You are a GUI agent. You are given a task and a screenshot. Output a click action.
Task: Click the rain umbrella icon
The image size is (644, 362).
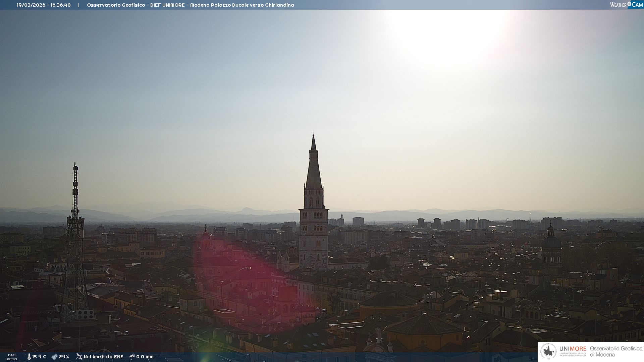[132, 357]
